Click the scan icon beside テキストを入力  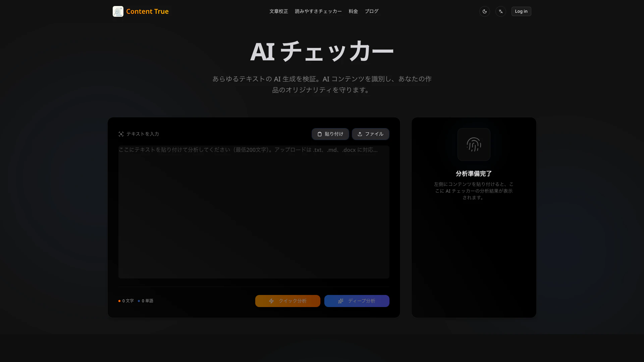[121, 134]
